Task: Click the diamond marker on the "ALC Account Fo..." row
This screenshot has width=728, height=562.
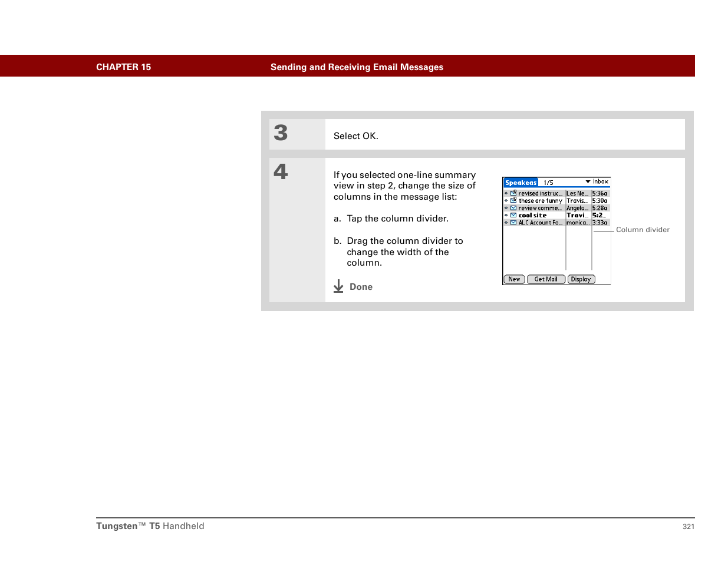Action: coord(506,223)
